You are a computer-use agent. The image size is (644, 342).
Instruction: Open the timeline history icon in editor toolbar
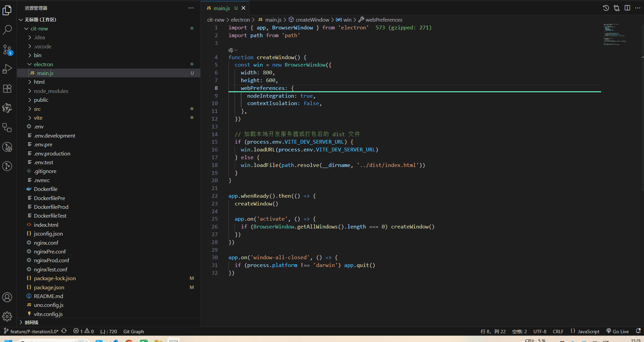click(x=606, y=8)
